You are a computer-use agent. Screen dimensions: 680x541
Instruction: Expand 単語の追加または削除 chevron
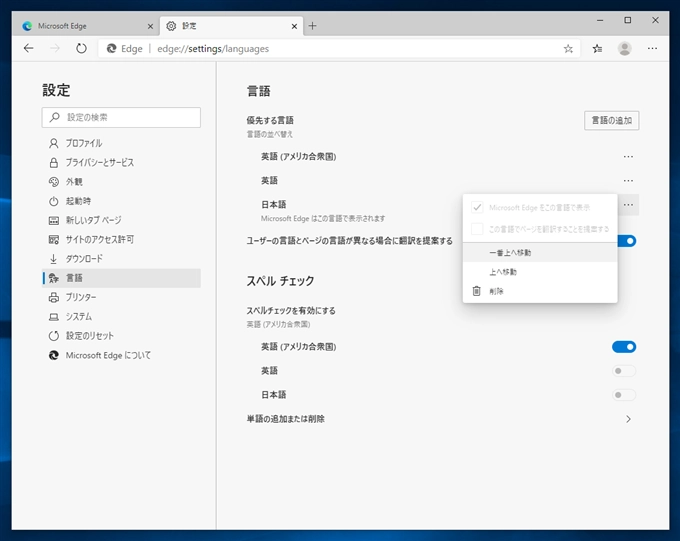coord(628,419)
